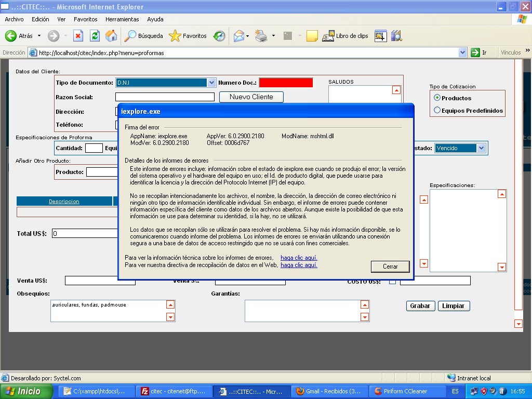The image size is (532, 399).
Task: Expand Vínculos links chevron
Action: click(528, 50)
